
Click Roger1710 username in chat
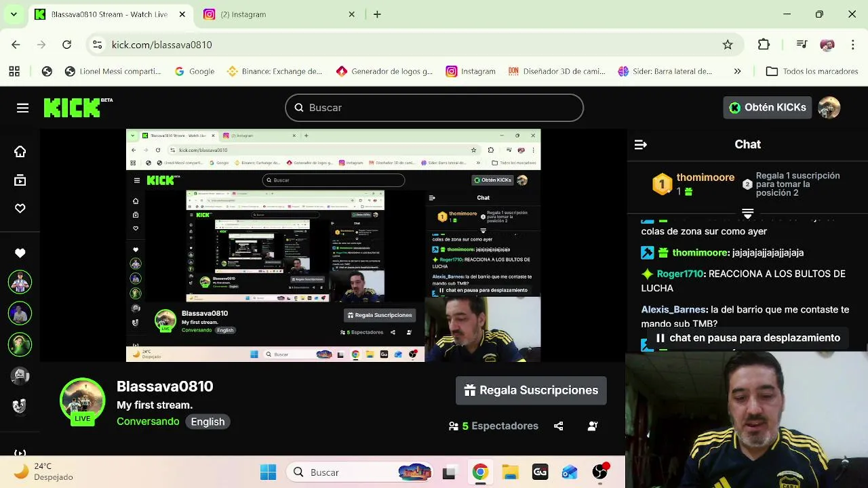(679, 274)
